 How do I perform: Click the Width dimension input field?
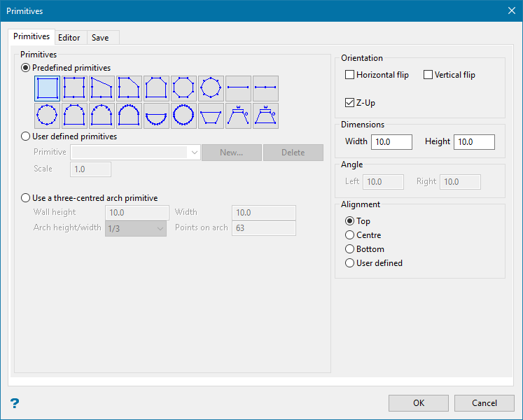(392, 142)
